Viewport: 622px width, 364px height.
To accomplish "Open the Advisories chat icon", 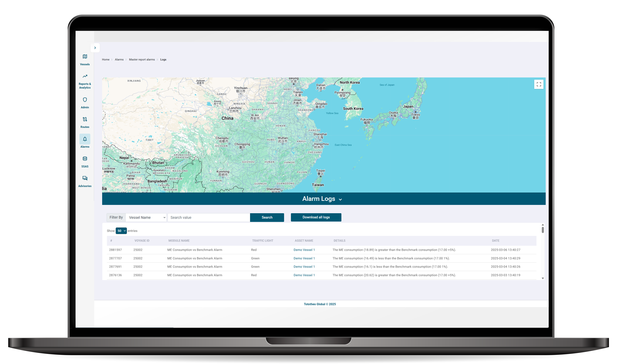I will (85, 178).
